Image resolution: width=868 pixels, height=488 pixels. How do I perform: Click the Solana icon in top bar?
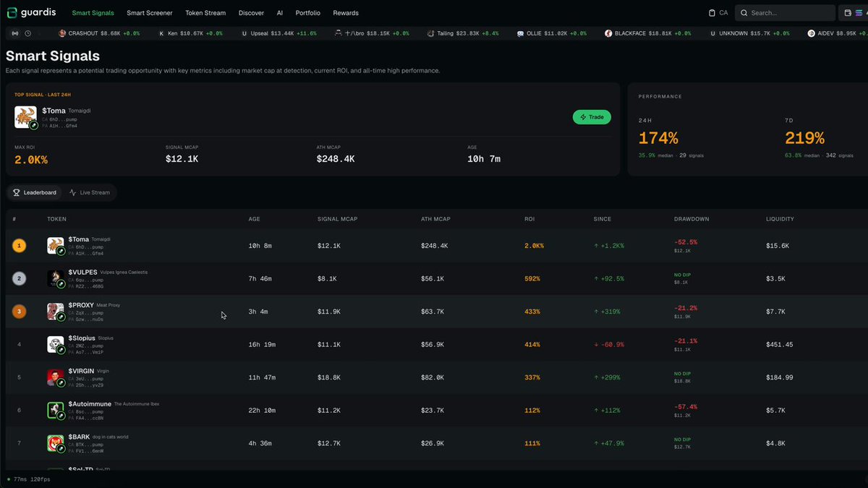coord(859,13)
